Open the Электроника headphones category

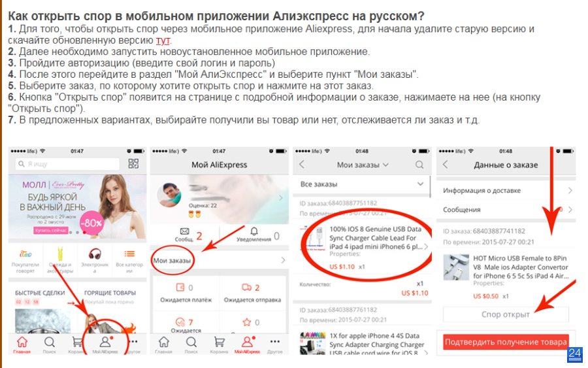95,254
